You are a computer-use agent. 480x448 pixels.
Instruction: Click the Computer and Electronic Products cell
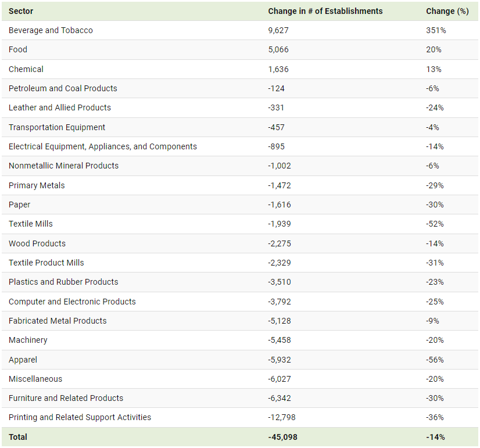(72, 302)
